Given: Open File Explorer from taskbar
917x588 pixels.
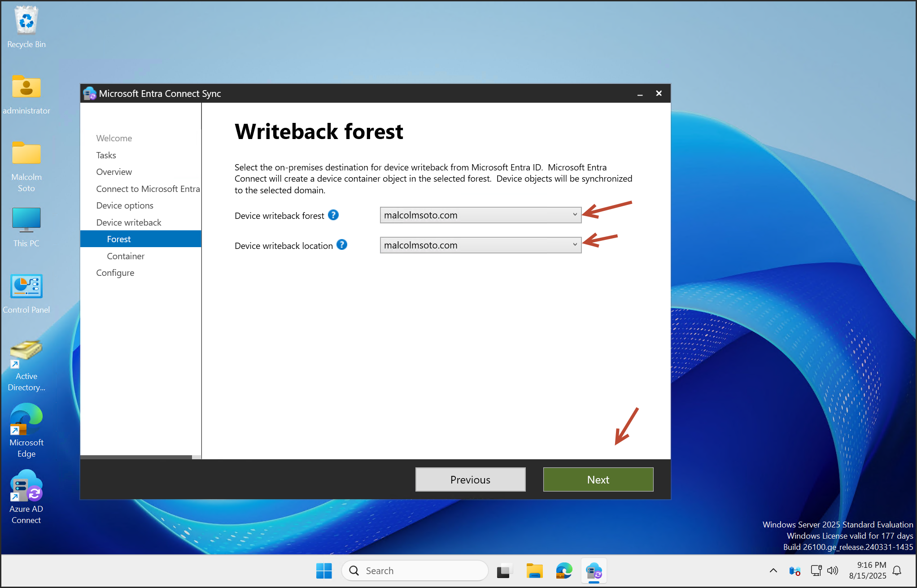Looking at the screenshot, I should (534, 571).
